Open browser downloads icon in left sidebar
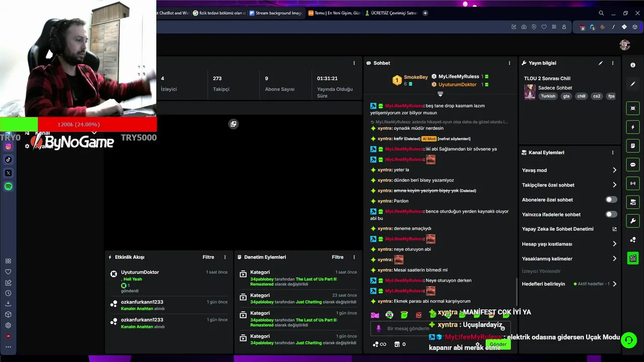644x362 pixels. pos(8,304)
